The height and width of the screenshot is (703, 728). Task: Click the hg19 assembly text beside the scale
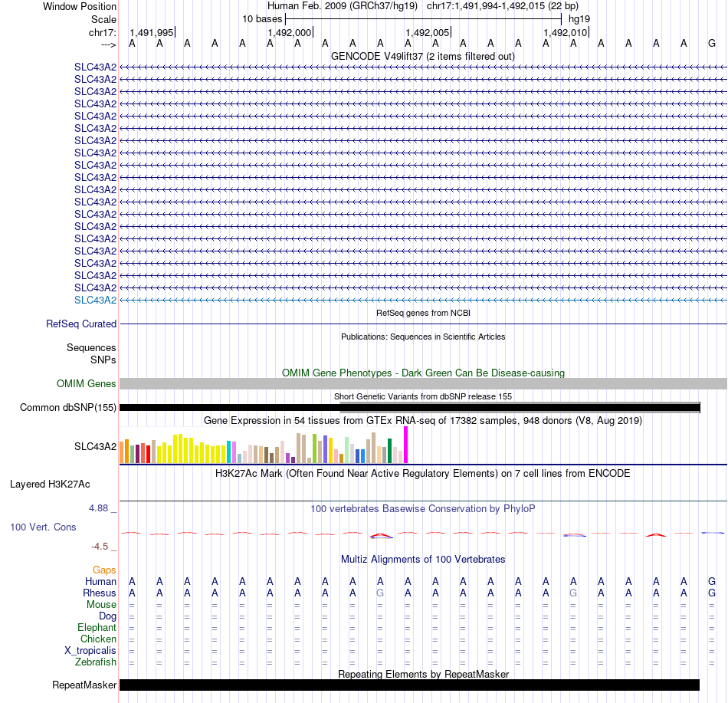579,19
